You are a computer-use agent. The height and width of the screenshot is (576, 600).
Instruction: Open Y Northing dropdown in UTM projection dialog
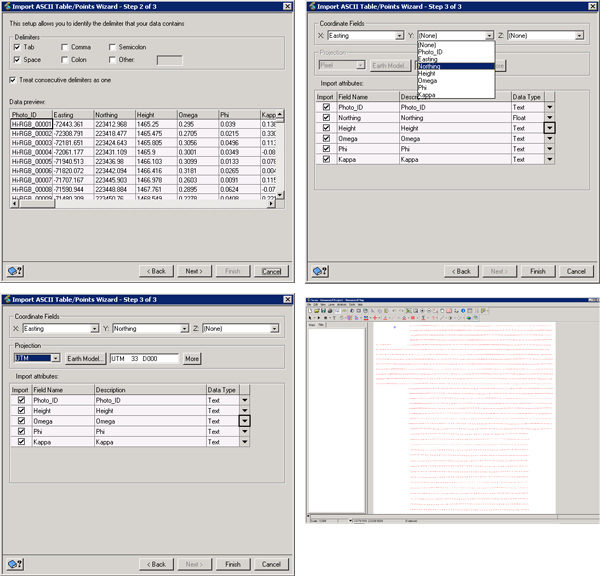point(184,328)
